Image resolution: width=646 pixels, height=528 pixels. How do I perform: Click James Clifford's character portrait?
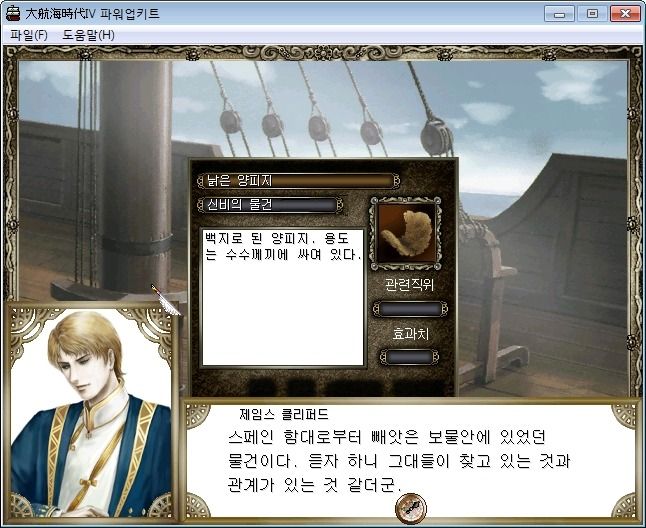point(91,412)
